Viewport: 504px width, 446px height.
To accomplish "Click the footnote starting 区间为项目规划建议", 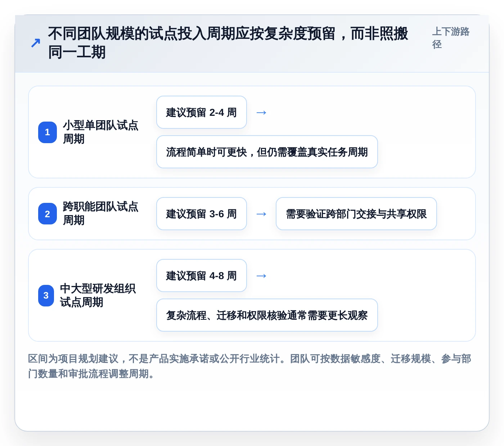I will tap(249, 366).
